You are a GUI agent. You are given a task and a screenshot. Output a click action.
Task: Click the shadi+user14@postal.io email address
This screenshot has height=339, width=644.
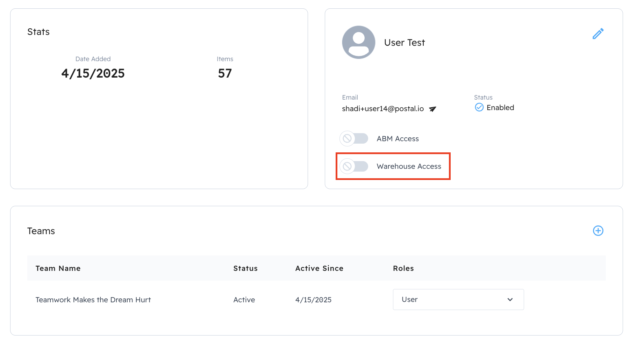(382, 109)
